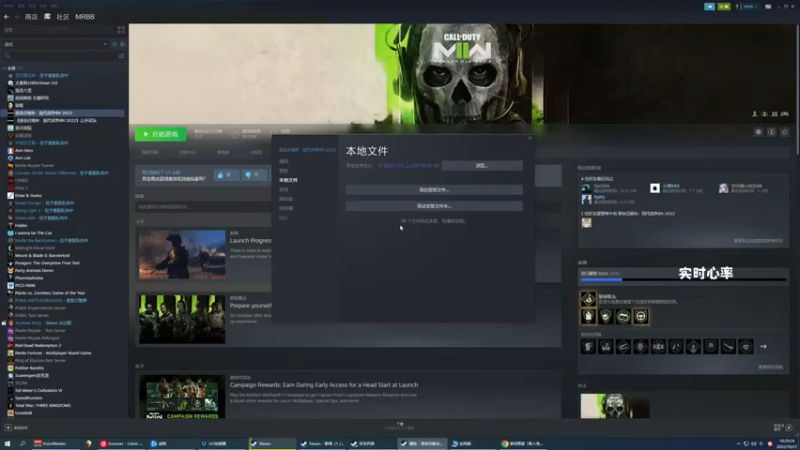800x450 pixels.
Task: Select Draw & Guess in game list
Action: click(28, 195)
